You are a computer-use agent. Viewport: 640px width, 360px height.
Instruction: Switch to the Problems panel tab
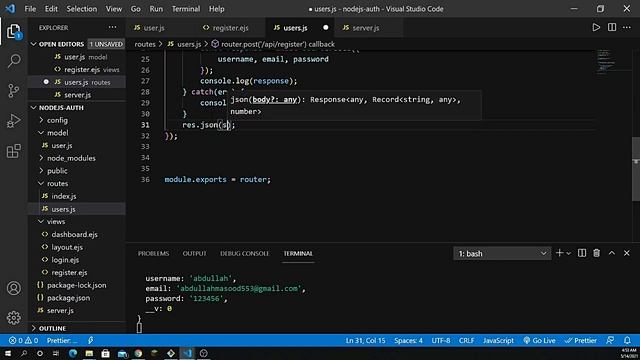pos(153,253)
